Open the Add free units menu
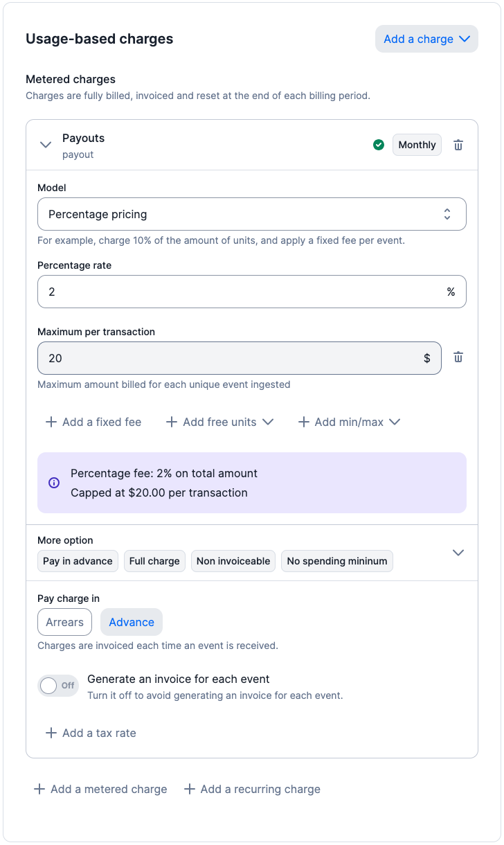The image size is (504, 845). coord(220,422)
